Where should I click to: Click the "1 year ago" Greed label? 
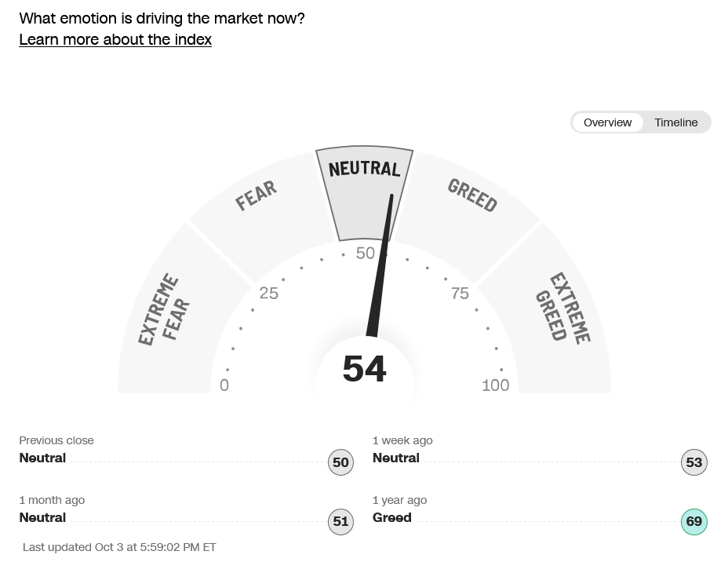(392, 517)
